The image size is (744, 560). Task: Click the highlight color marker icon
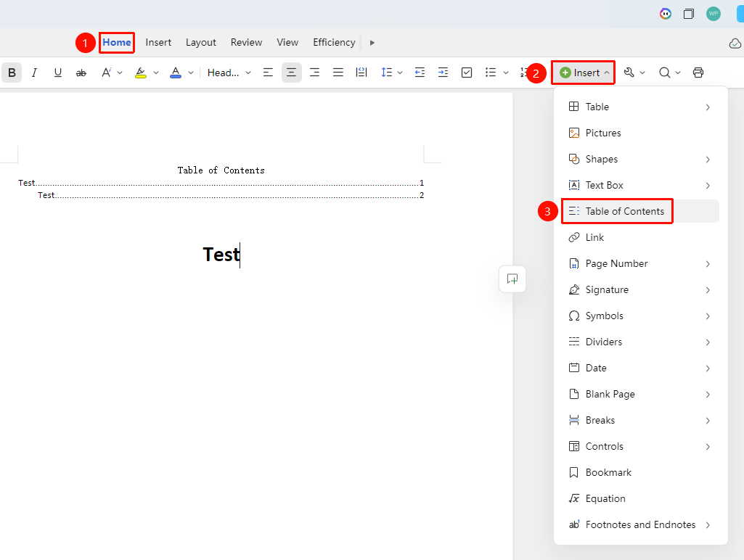pos(140,73)
